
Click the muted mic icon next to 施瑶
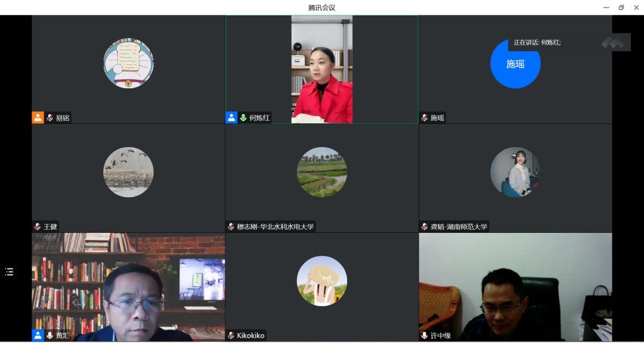click(x=425, y=118)
